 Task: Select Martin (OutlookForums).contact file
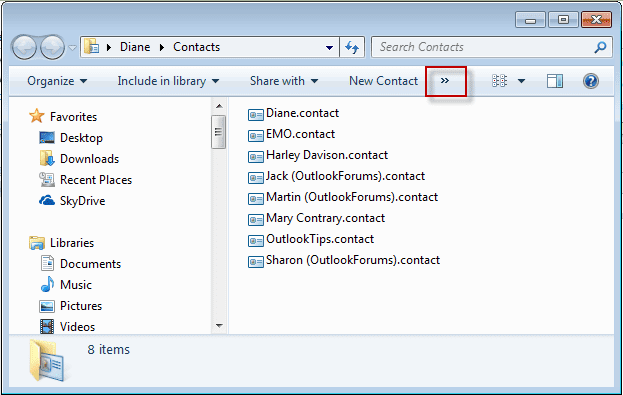point(352,198)
